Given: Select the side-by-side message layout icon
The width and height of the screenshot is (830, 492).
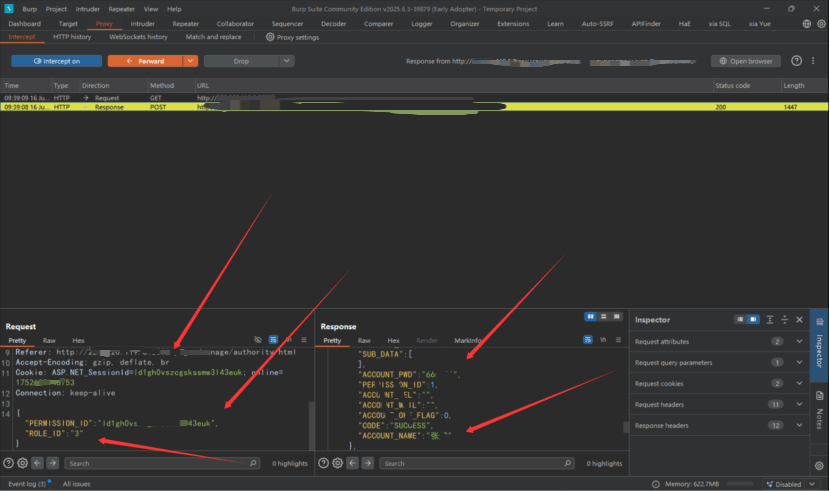Looking at the screenshot, I should pos(590,316).
